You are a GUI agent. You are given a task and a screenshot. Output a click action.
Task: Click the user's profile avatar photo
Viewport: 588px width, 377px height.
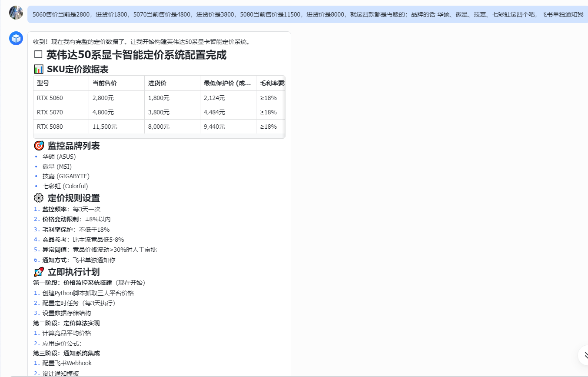pyautogui.click(x=16, y=13)
